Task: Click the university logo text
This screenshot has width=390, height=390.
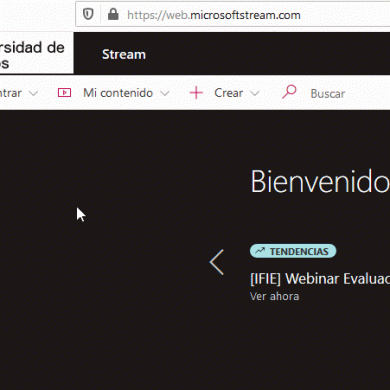Action: [32, 55]
